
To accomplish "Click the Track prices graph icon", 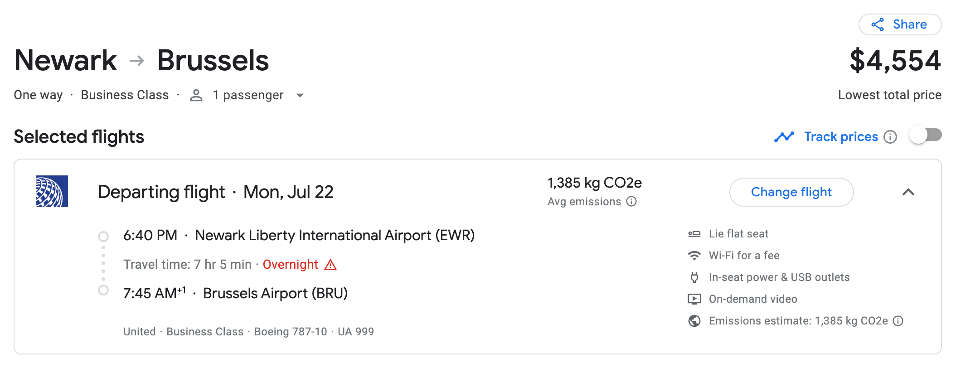I will tap(784, 136).
